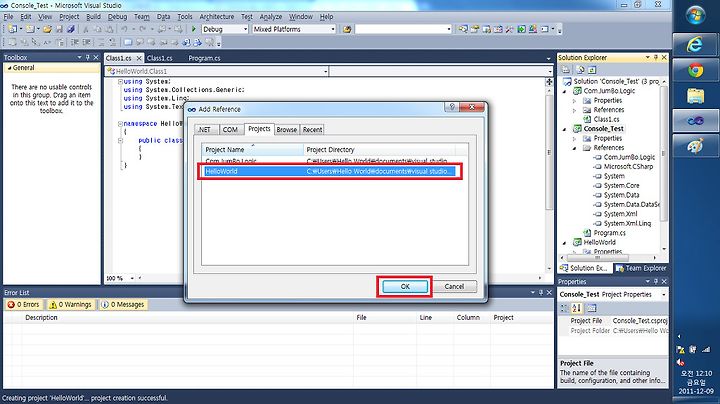Sort by Project Directory column header
The width and height of the screenshot is (720, 404).
coord(379,150)
